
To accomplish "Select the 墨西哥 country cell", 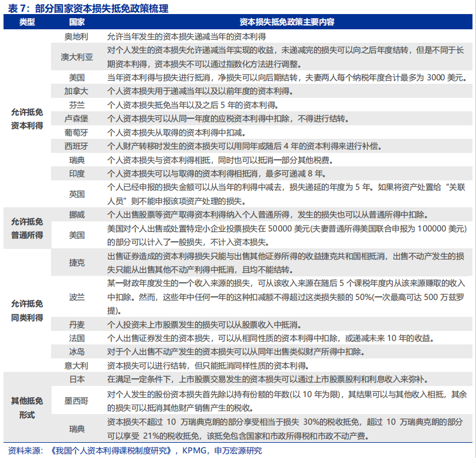I will click(x=76, y=401).
